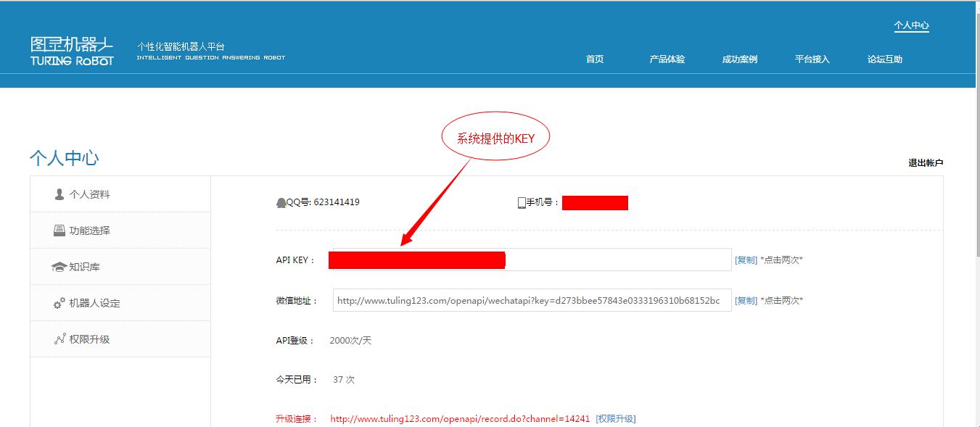Click the QQ号 623141419 text
980x427 pixels.
click(324, 202)
